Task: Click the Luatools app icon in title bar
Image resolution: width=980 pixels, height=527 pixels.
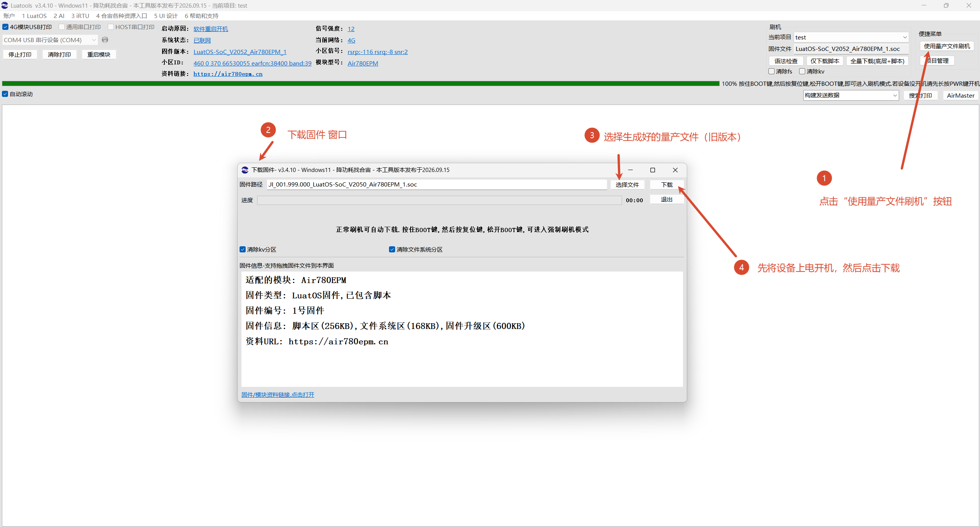Action: [5, 5]
